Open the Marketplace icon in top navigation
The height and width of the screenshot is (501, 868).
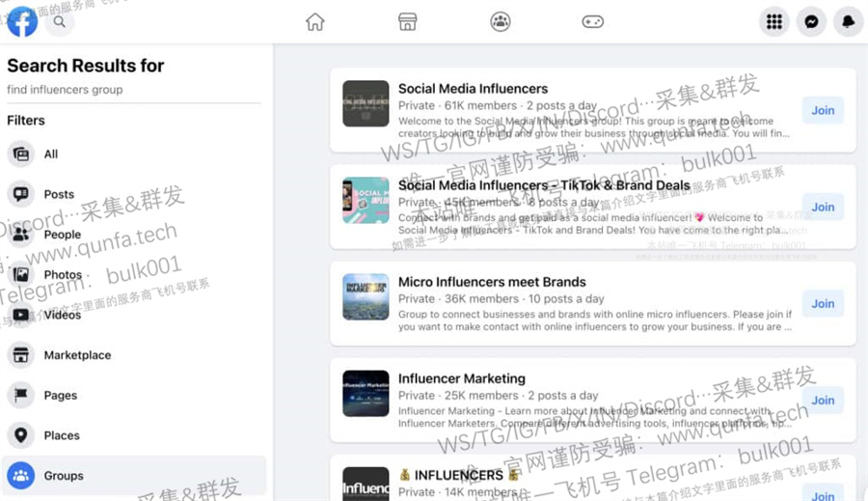[407, 21]
